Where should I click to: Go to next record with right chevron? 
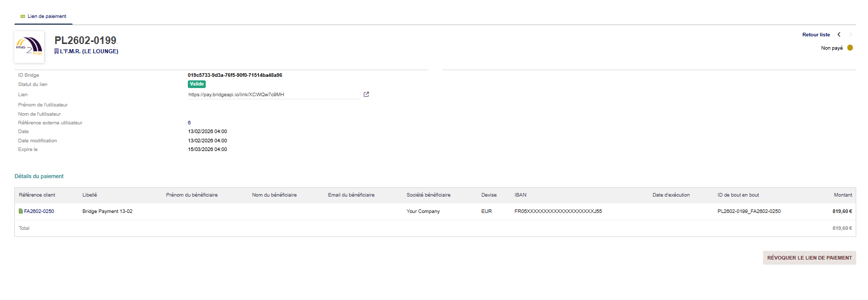click(851, 35)
